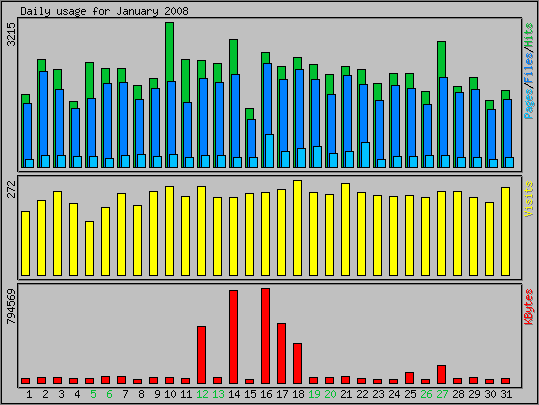Click the cyan pages bar for day 22
Viewport: 539px width, 405px height.
(x=365, y=155)
